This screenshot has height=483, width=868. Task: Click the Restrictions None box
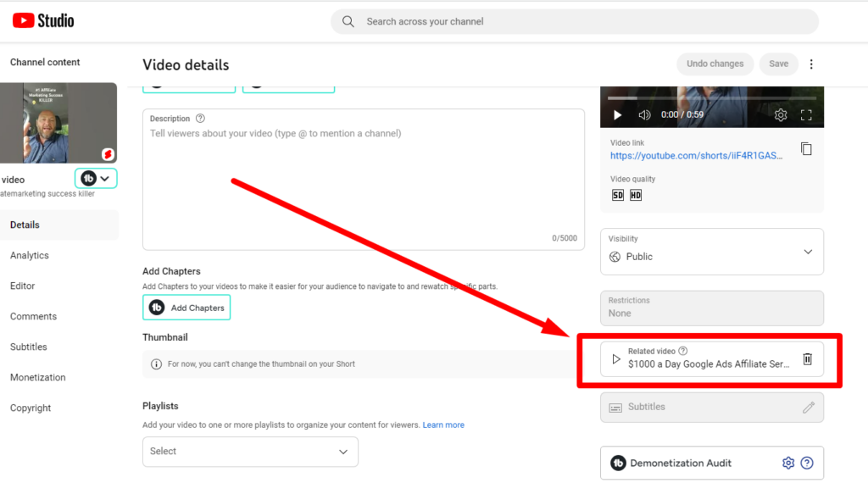coord(712,308)
